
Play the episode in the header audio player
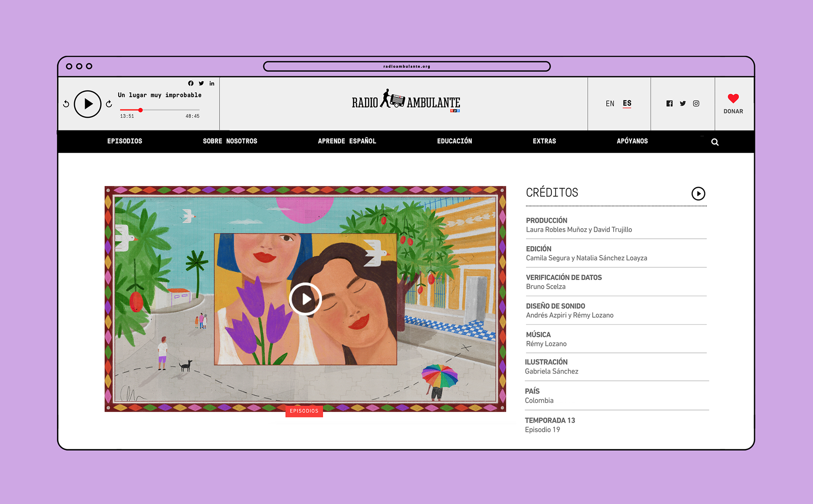[x=88, y=104]
